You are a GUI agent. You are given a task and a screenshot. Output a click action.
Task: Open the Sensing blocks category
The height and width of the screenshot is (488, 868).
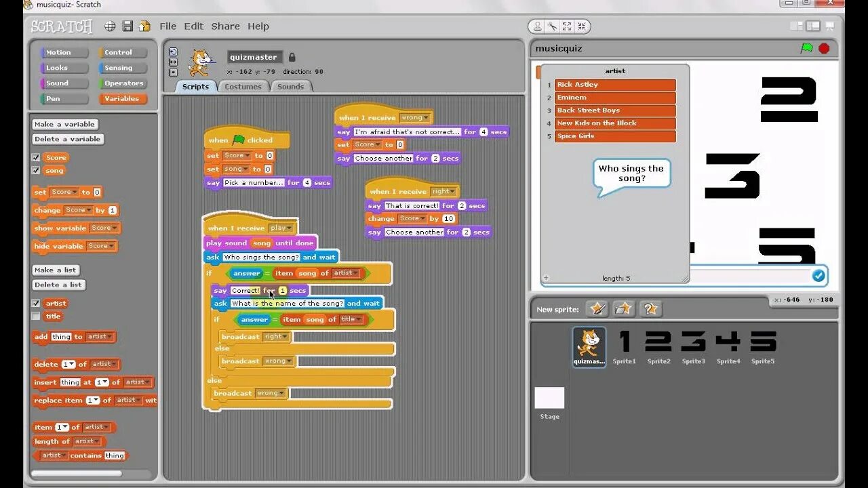click(x=123, y=68)
